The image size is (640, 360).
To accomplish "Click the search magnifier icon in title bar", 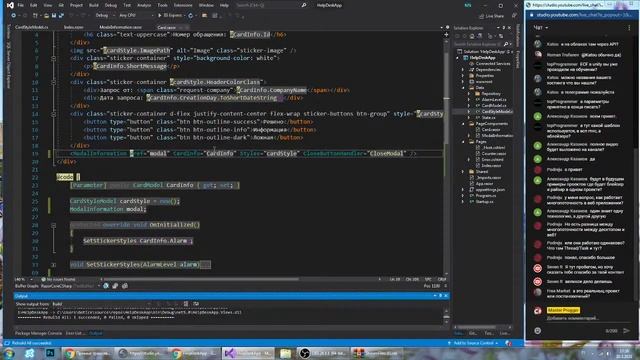I will [304, 5].
